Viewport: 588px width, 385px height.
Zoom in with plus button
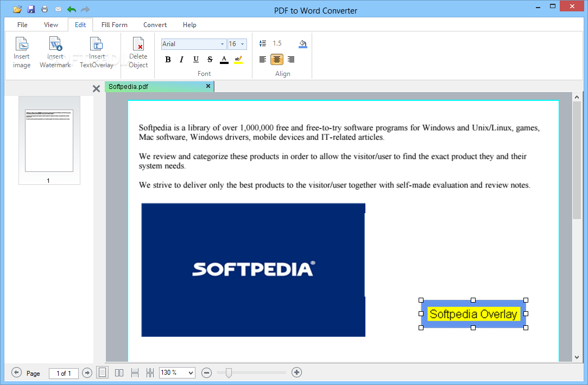pyautogui.click(x=296, y=373)
